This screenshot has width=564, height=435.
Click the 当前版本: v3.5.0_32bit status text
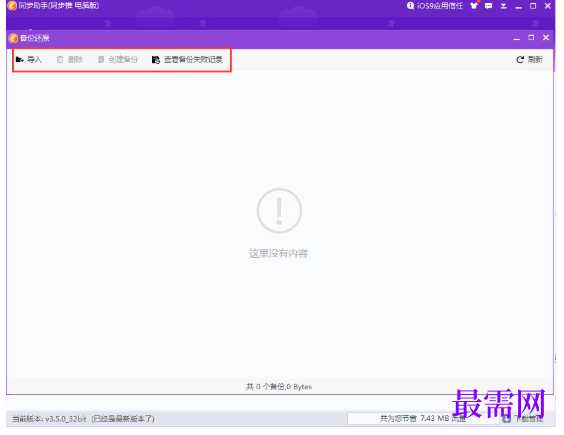pos(49,419)
